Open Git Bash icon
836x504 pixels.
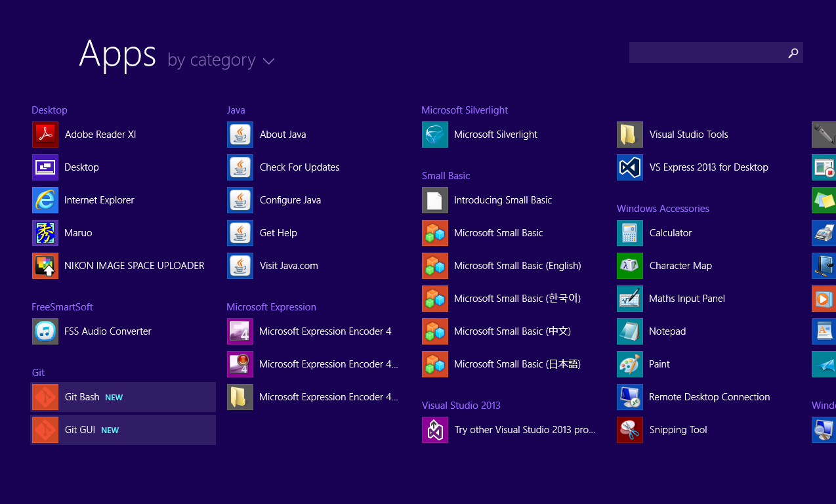[x=45, y=397]
